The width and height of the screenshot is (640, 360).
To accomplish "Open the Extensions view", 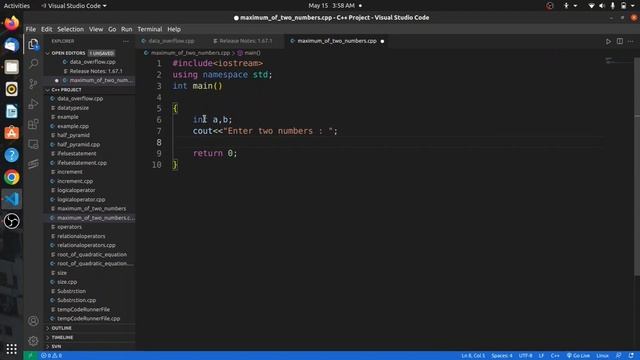I will pos(33,124).
